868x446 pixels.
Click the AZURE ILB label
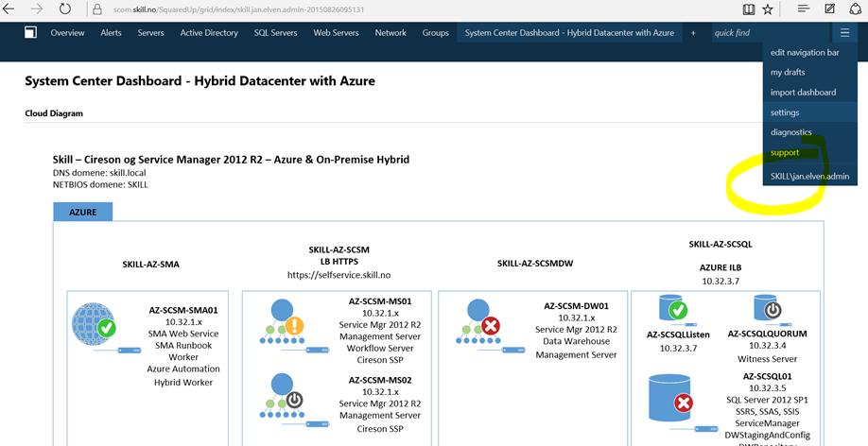tap(720, 267)
